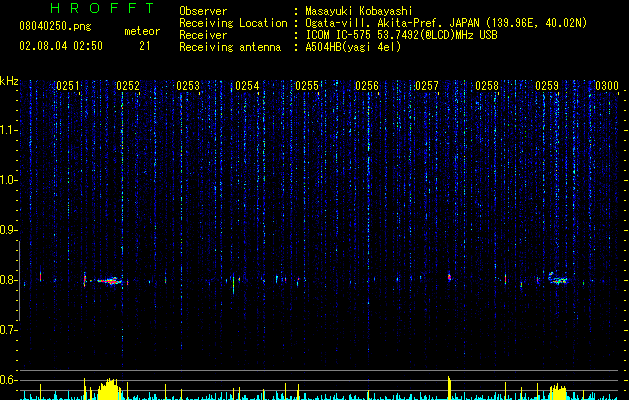Viewport: 629px width, 400px height.
Task: Click the 'Receiving Location' field label
Action: pos(233,23)
